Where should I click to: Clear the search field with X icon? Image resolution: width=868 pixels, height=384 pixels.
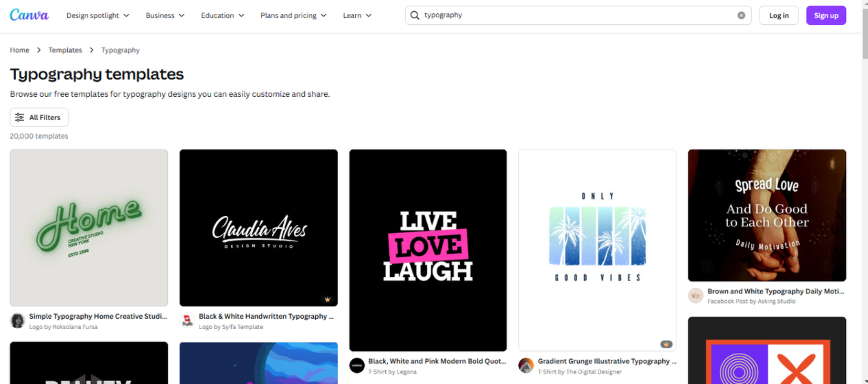click(x=741, y=15)
